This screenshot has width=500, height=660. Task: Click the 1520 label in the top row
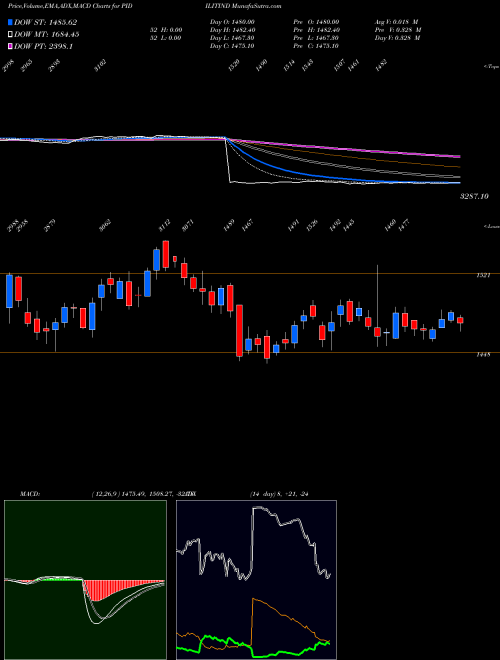[x=234, y=65]
